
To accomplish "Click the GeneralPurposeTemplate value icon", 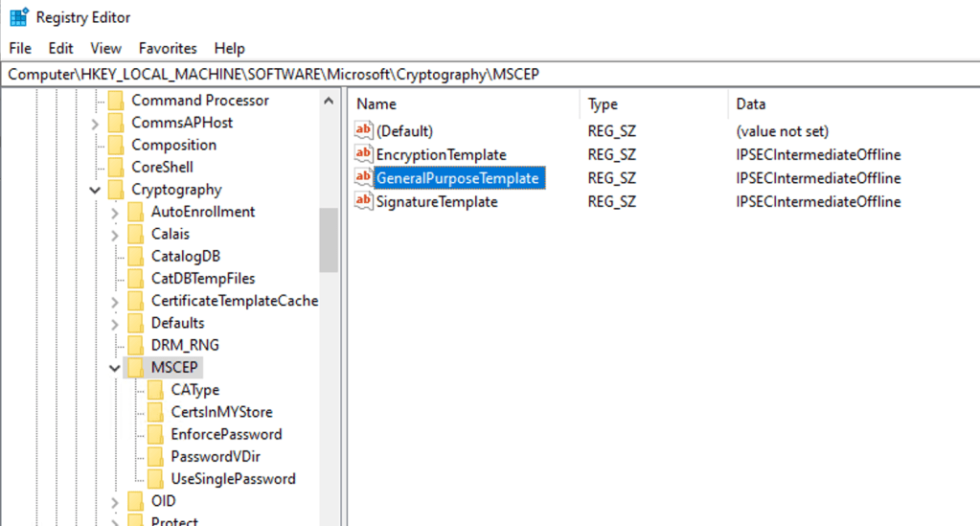I will [x=363, y=178].
